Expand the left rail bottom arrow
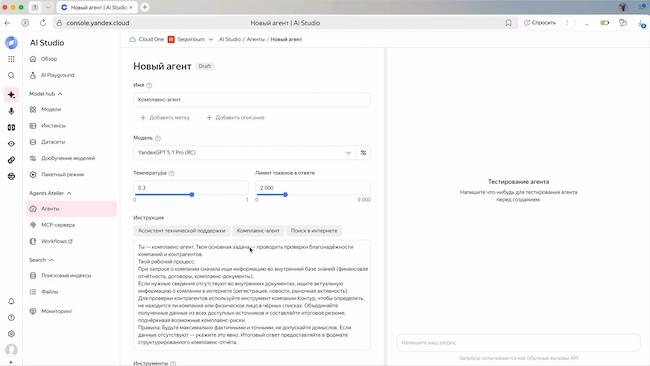Screen dimensions: 650x366 (x=11, y=363)
